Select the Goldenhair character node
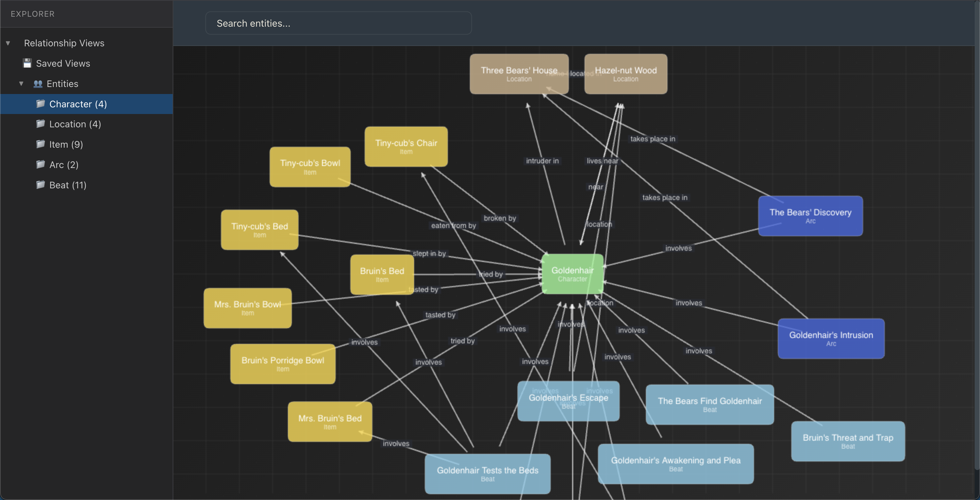 pyautogui.click(x=572, y=273)
